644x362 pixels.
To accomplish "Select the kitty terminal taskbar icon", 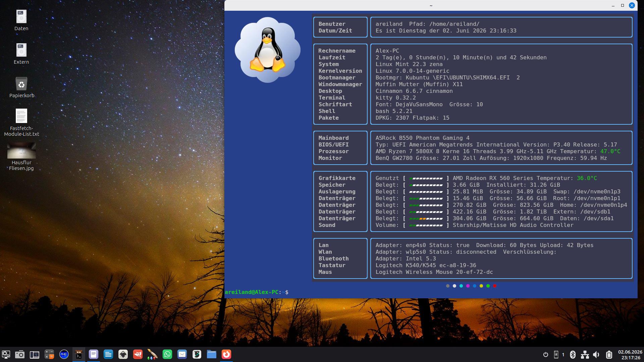I will click(x=79, y=354).
